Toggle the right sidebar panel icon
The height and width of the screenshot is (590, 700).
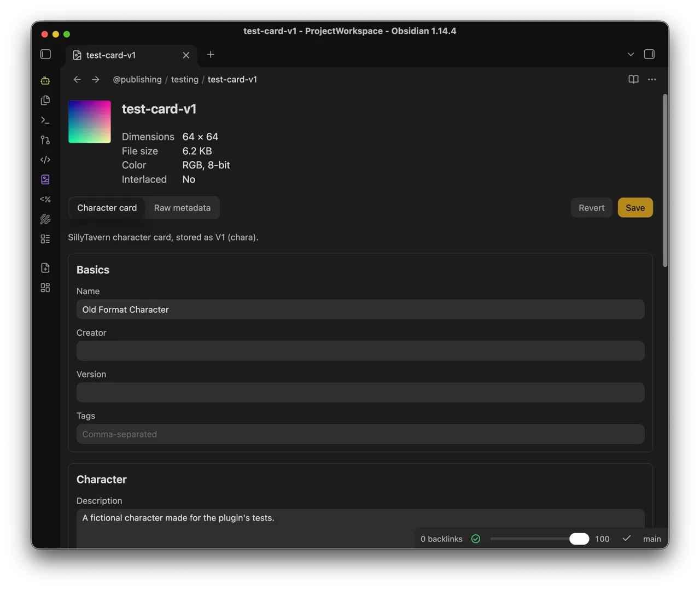tap(649, 54)
